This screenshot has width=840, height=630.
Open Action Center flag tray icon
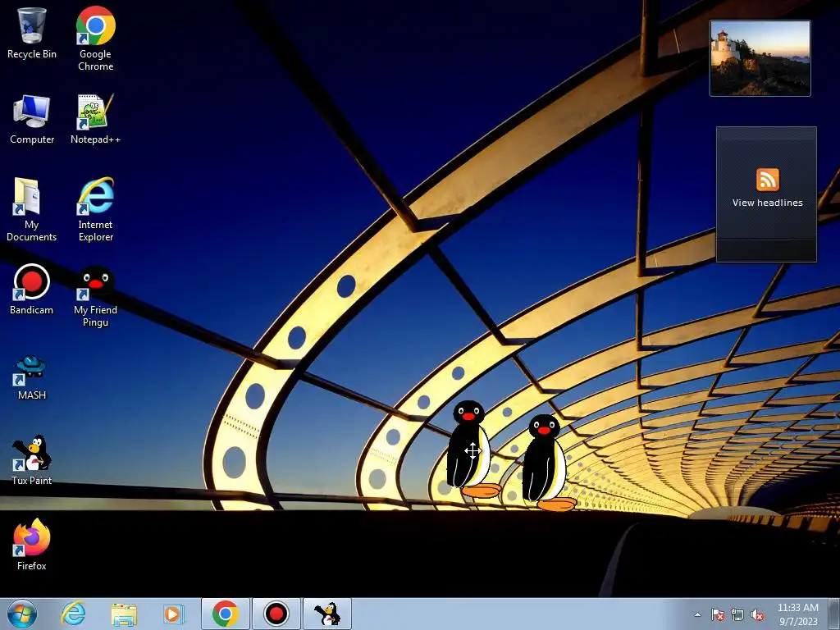(x=718, y=614)
